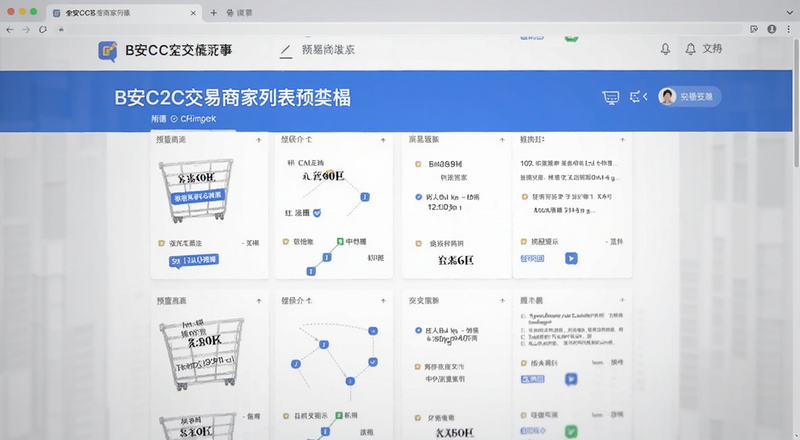This screenshot has width=800, height=440.
Task: Click the blue play button in first-row card
Action: (571, 258)
